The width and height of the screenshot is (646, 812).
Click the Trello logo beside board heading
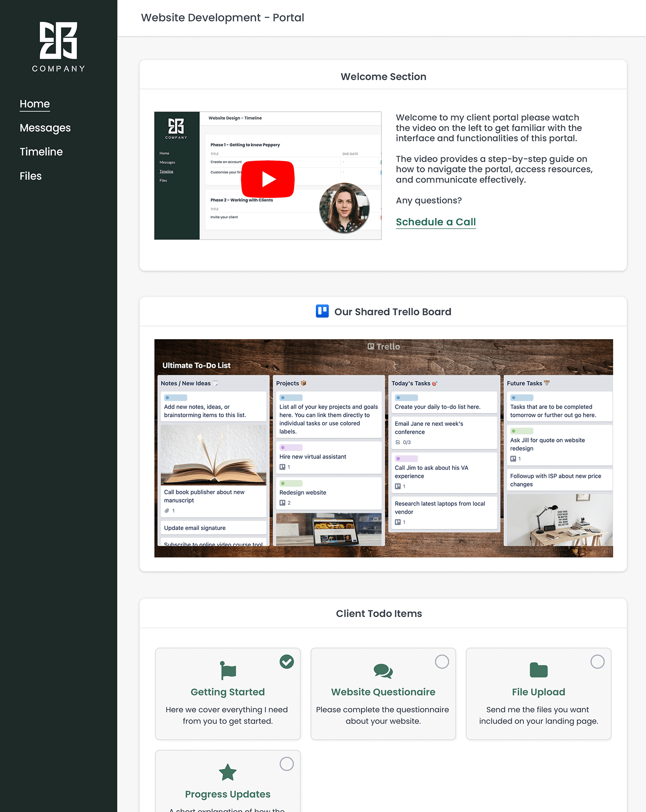(x=322, y=311)
